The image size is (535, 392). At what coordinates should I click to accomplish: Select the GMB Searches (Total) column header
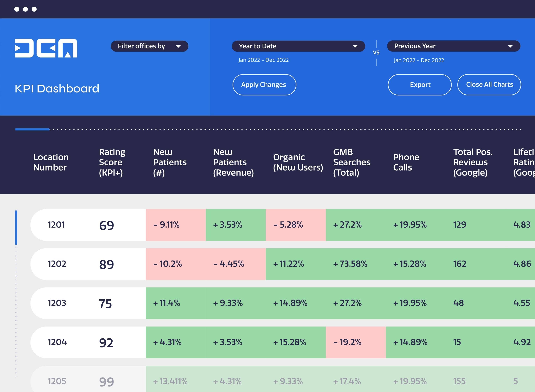pos(351,162)
